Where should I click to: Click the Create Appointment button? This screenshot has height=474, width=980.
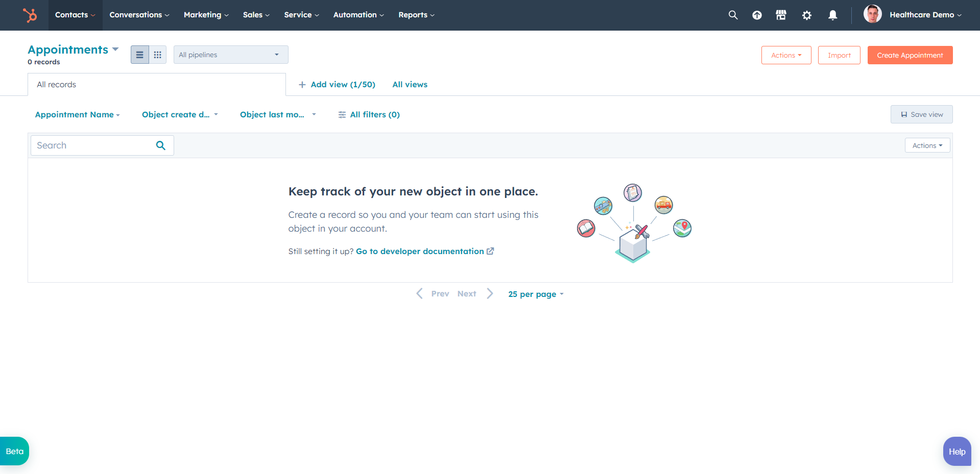click(910, 55)
